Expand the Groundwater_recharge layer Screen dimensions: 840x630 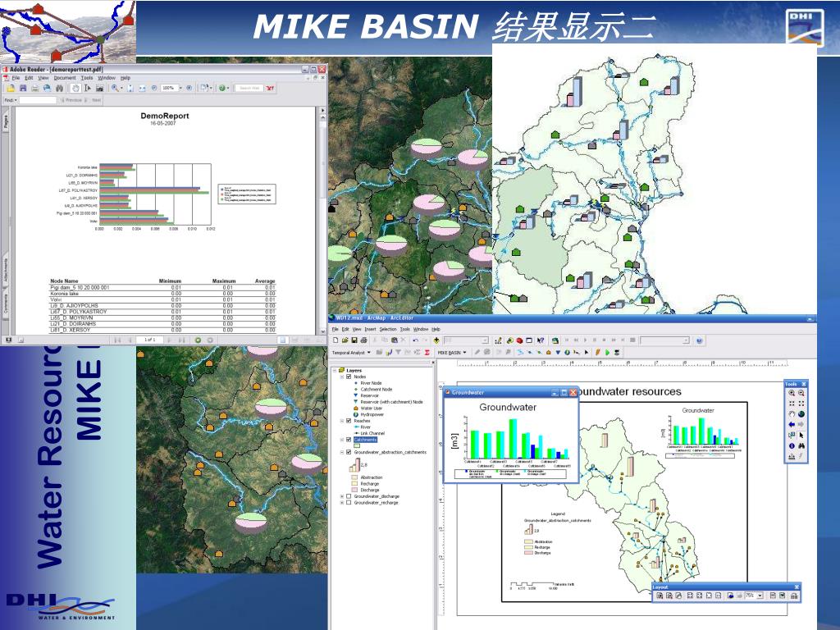342,503
